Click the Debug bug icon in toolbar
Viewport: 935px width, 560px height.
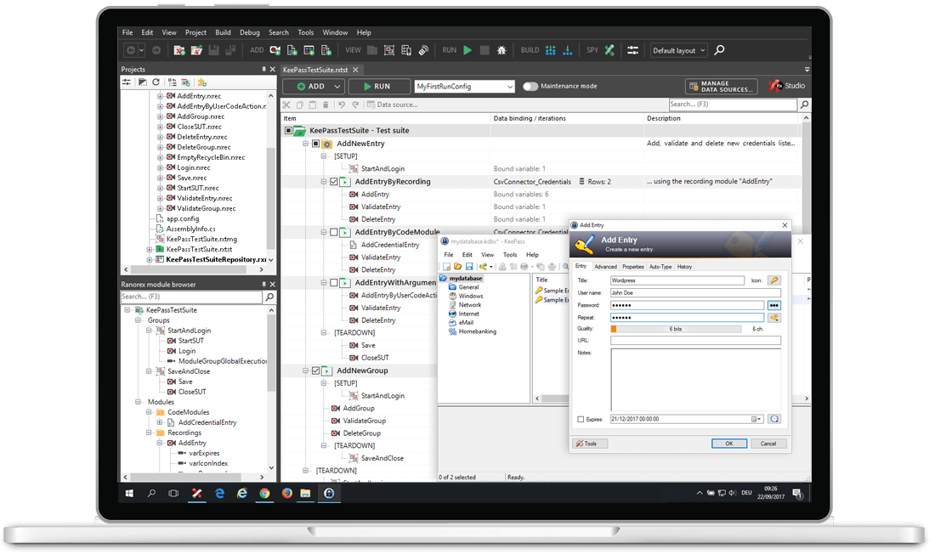click(501, 51)
